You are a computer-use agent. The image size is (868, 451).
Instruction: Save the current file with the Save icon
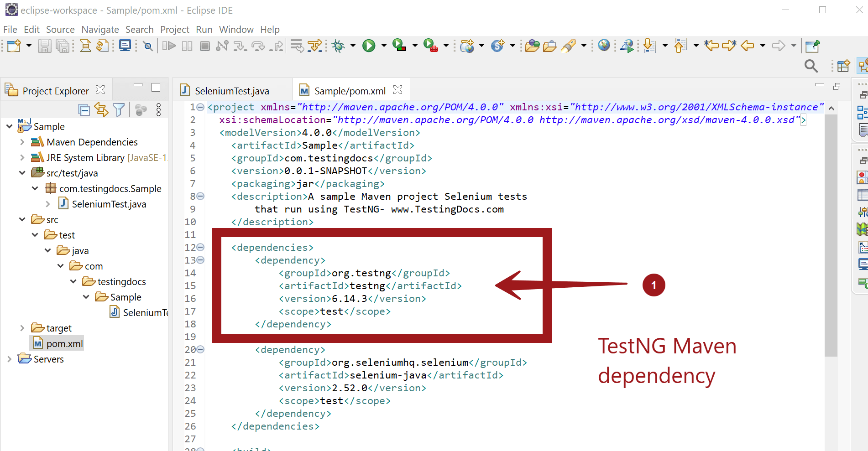tap(45, 46)
